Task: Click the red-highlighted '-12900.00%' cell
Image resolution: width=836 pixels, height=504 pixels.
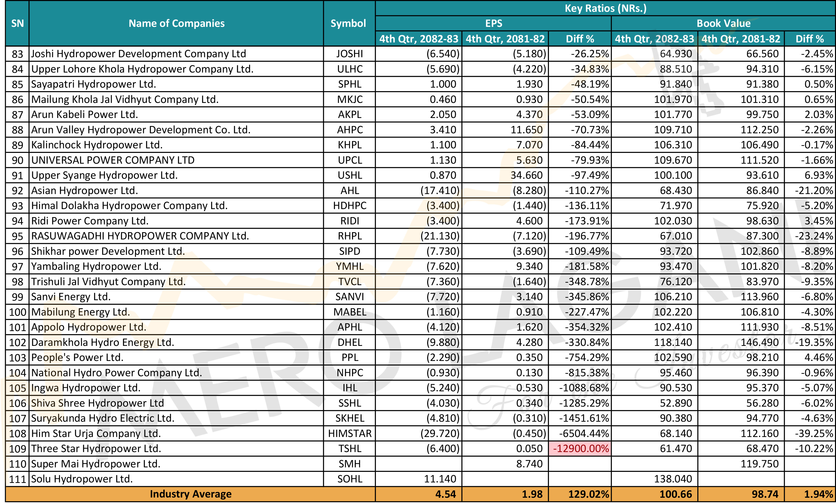Action: [580, 448]
